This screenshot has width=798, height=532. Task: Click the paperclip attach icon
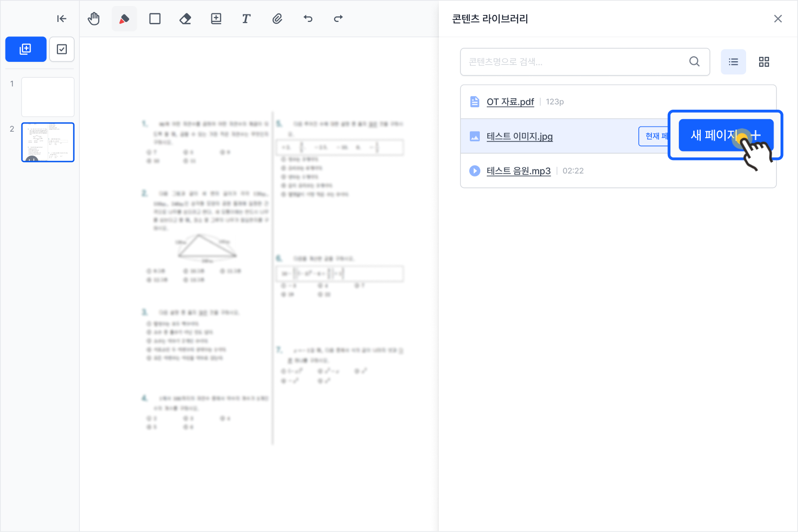[x=277, y=19]
